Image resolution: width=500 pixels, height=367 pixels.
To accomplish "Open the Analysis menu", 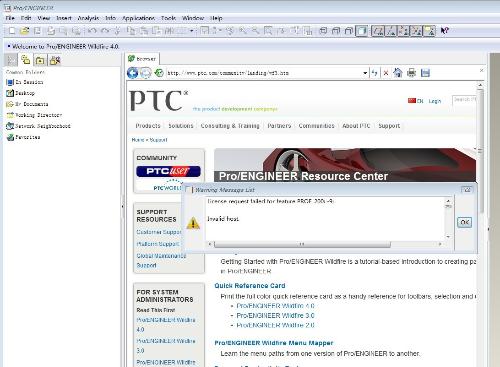I will point(88,18).
